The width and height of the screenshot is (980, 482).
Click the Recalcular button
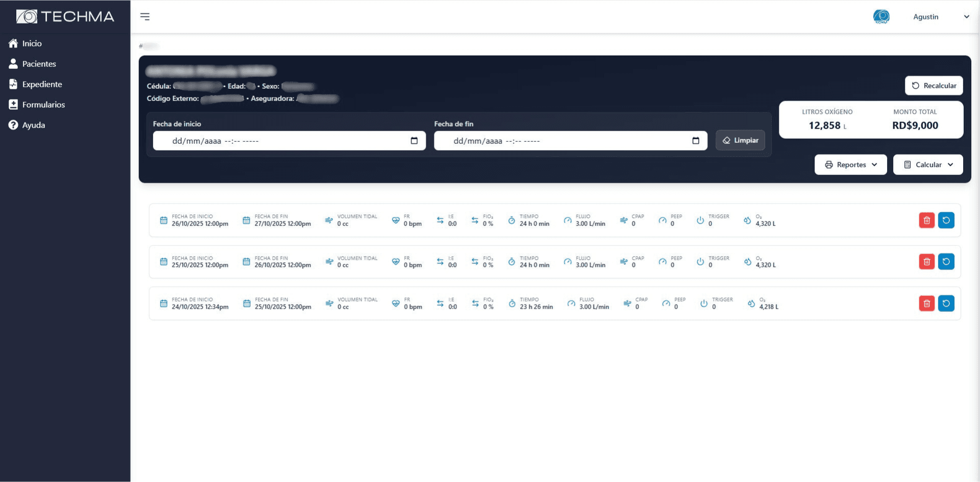coord(934,86)
